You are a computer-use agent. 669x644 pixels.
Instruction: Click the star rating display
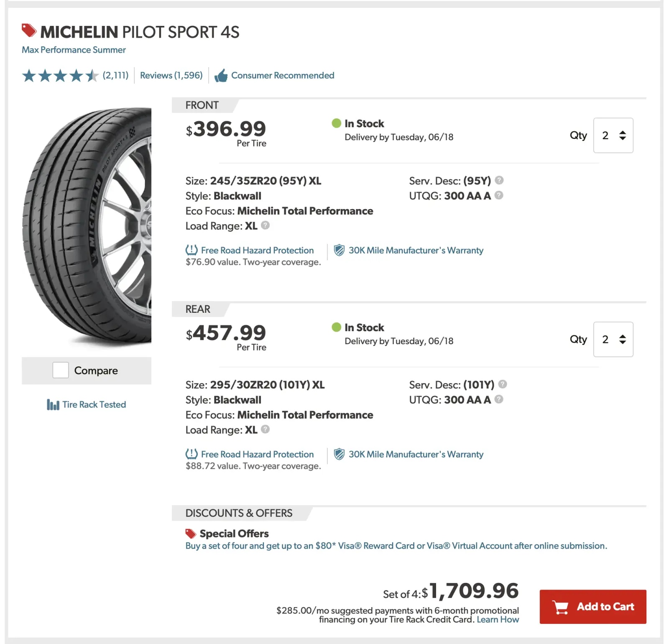tap(60, 76)
